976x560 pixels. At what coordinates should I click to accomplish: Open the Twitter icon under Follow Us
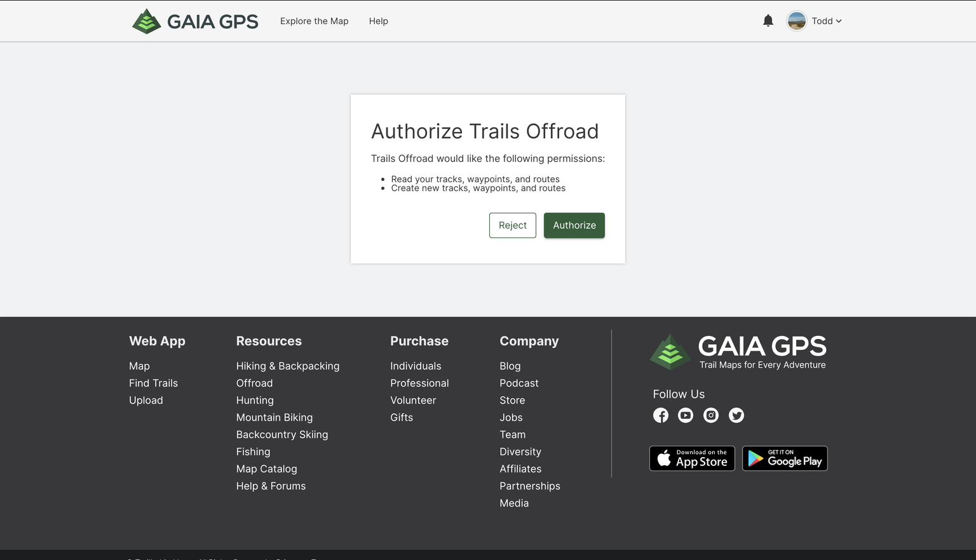click(736, 415)
